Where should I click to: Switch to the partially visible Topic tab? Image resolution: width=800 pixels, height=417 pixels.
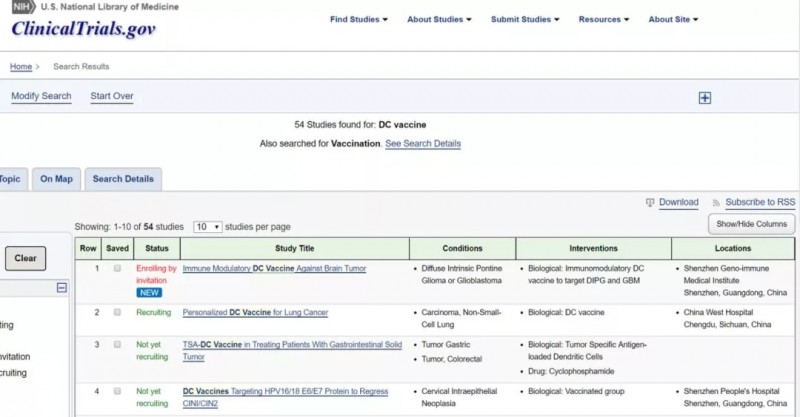click(x=11, y=179)
